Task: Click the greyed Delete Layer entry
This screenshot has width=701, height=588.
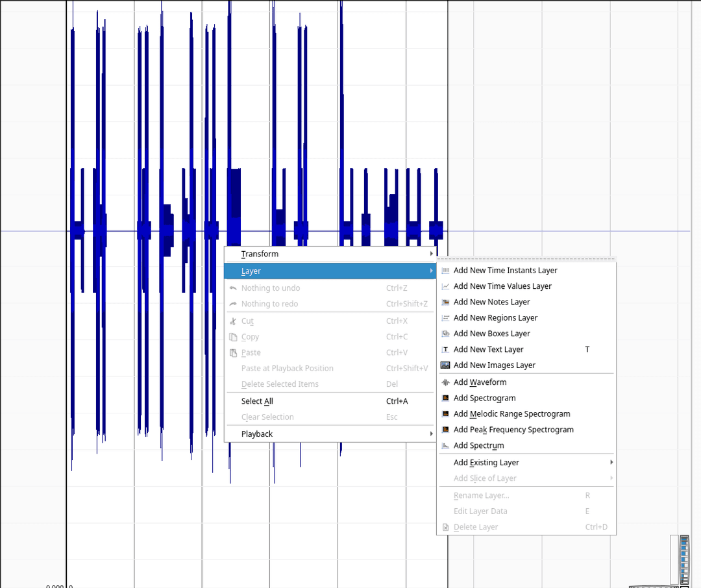Action: pos(526,527)
